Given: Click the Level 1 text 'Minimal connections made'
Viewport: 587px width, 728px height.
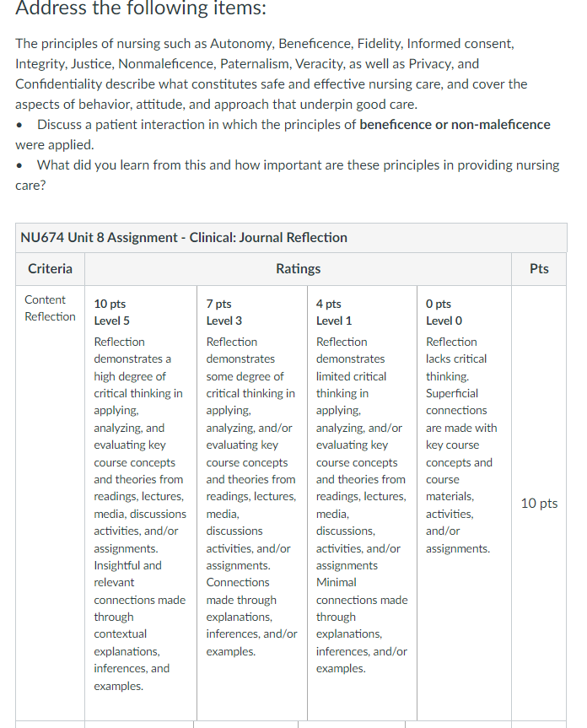Looking at the screenshot, I should (x=362, y=591).
